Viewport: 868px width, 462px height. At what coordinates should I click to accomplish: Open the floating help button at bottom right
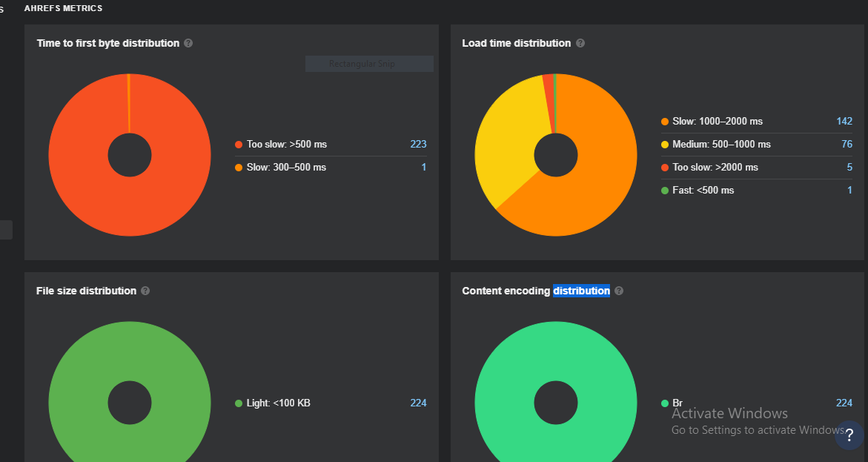848,435
